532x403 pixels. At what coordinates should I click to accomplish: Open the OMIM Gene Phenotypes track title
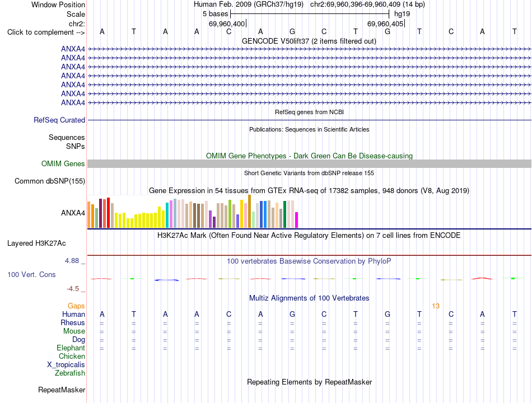[x=309, y=156]
